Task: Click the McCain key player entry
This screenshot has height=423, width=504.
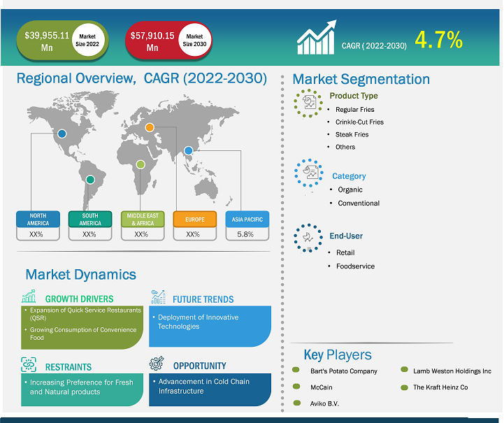Action: [321, 387]
